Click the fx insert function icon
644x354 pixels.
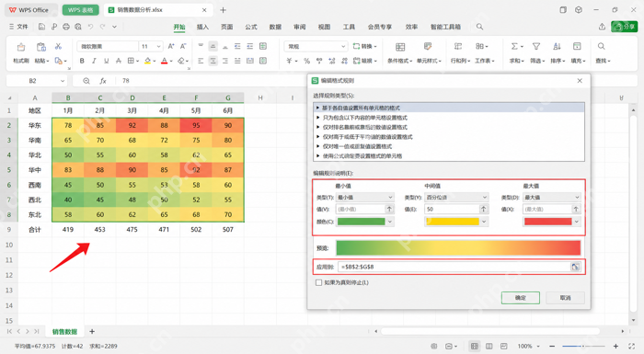coord(103,81)
